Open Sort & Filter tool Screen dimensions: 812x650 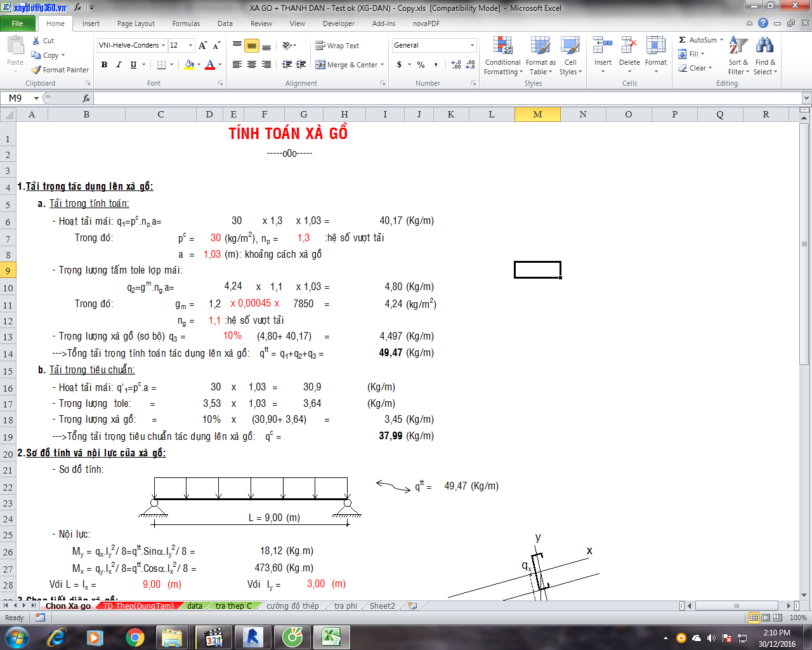(x=738, y=46)
